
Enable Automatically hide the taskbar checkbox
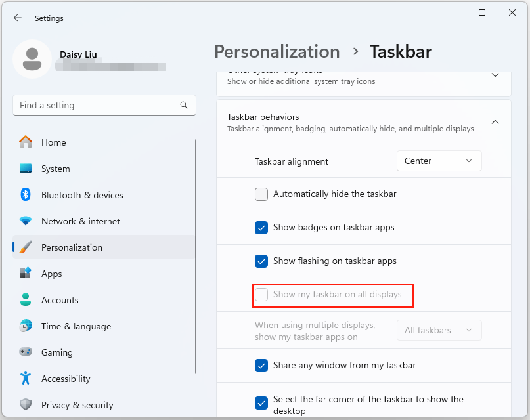point(261,194)
